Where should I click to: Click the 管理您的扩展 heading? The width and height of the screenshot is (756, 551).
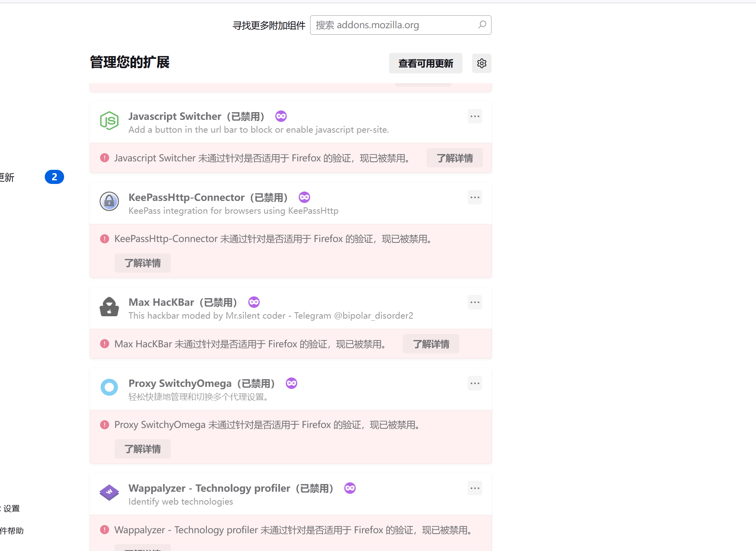click(130, 62)
